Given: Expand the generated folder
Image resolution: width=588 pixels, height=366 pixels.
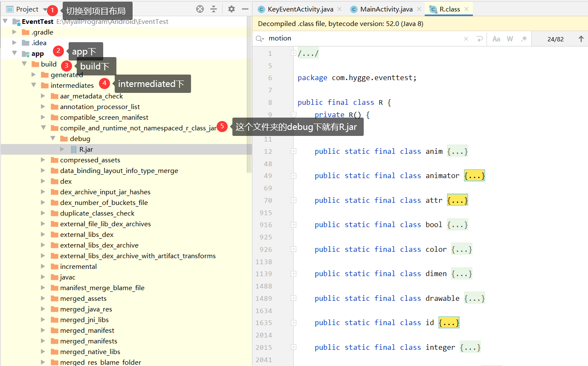Looking at the screenshot, I should tap(34, 75).
